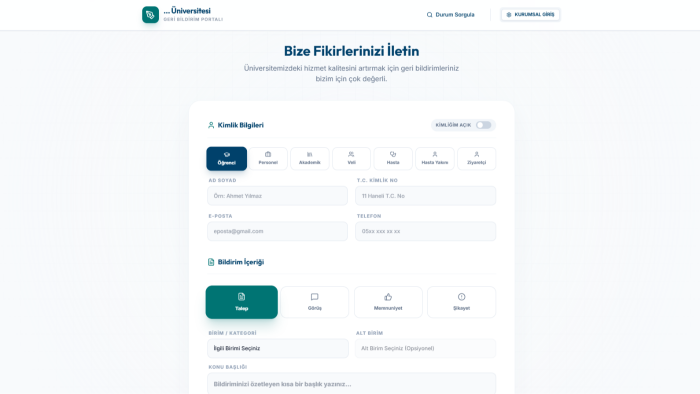Focus the T.C. Kimlik No field
This screenshot has width=700, height=394.
[425, 196]
